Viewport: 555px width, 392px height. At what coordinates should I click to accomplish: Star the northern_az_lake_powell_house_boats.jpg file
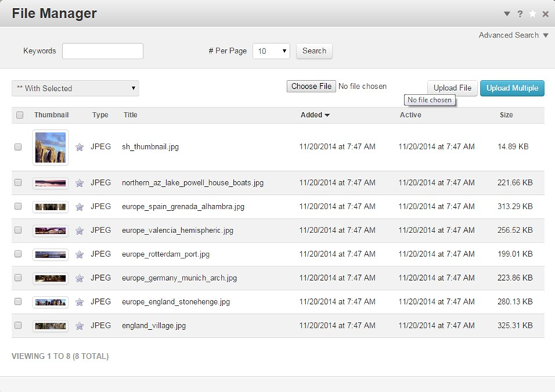coord(79,183)
